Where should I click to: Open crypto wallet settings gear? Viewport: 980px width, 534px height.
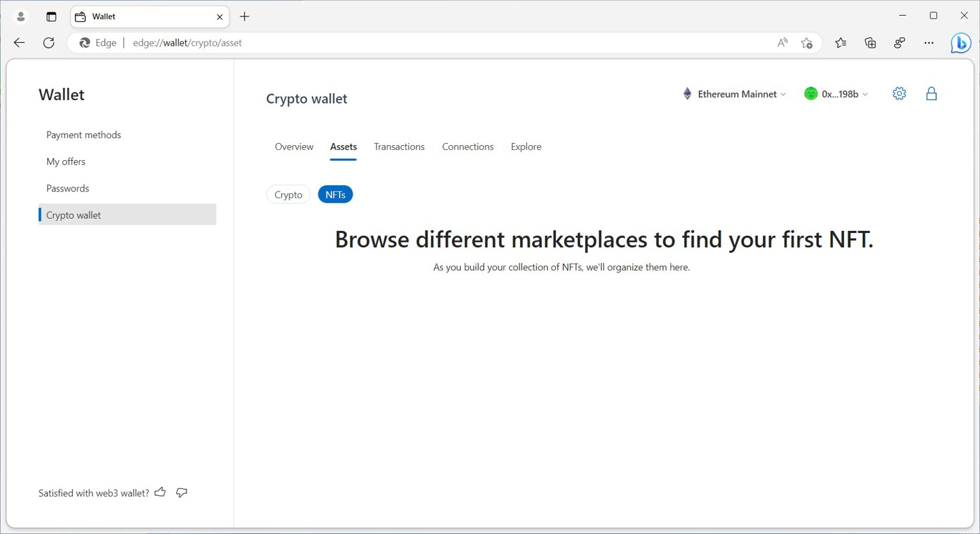click(899, 94)
